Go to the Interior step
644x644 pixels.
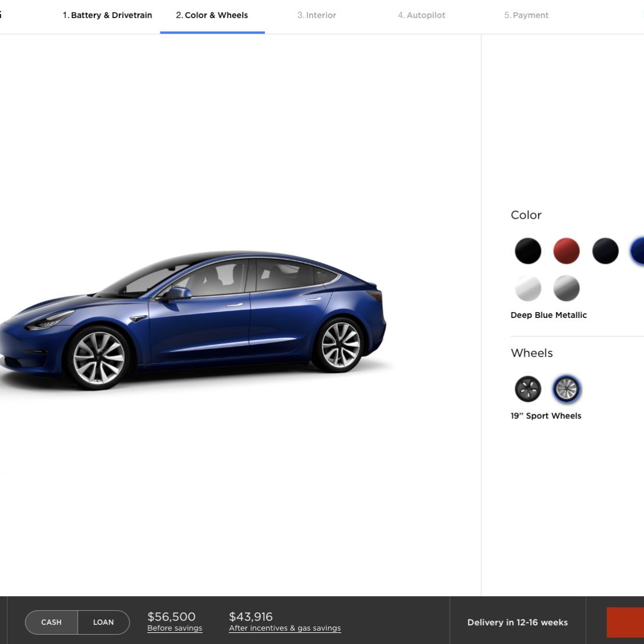coord(317,15)
